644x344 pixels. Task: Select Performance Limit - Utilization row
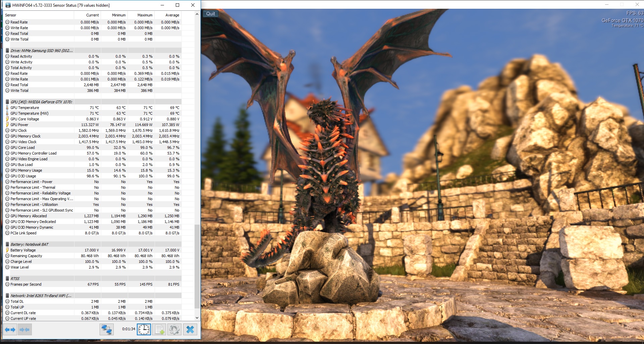(93, 205)
